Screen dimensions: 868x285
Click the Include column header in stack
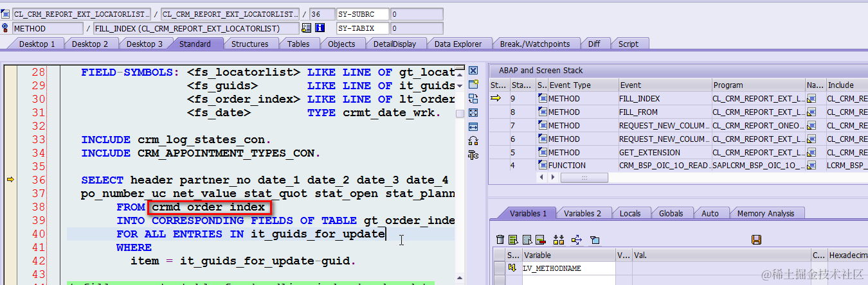(846, 85)
